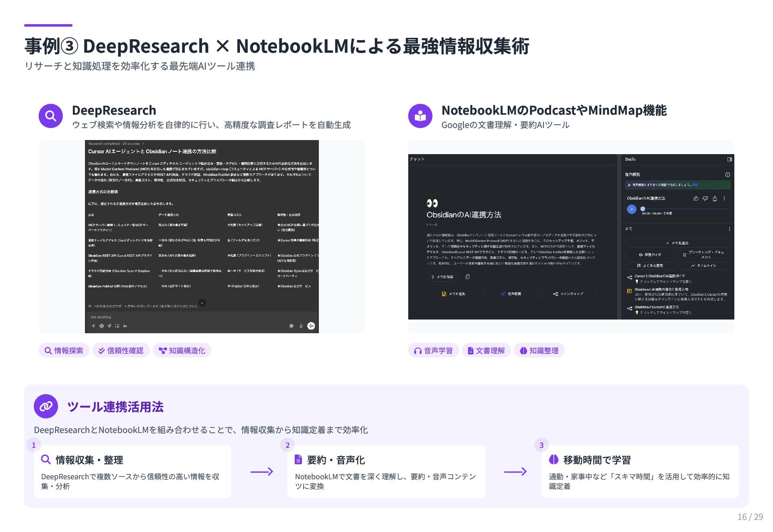Click the telescope deep research icon in ChatGPT input
This screenshot has height=532, width=773.
[109, 326]
